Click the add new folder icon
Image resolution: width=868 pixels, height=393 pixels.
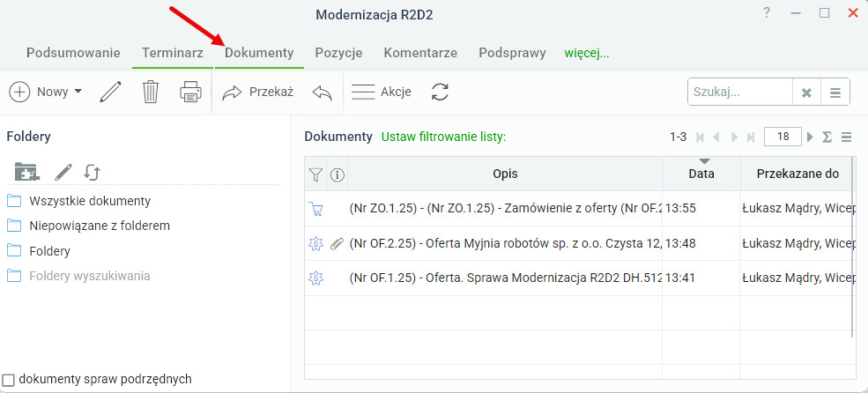26,172
